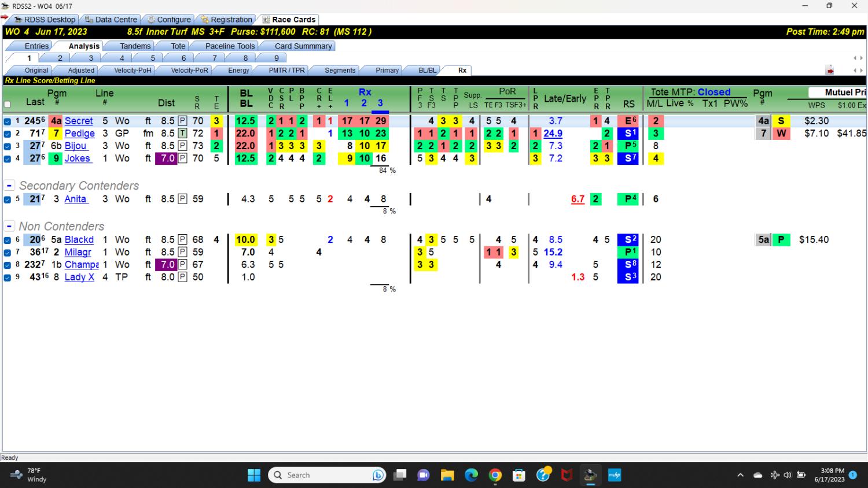
Task: Switch to the Tandems tab
Action: point(135,46)
